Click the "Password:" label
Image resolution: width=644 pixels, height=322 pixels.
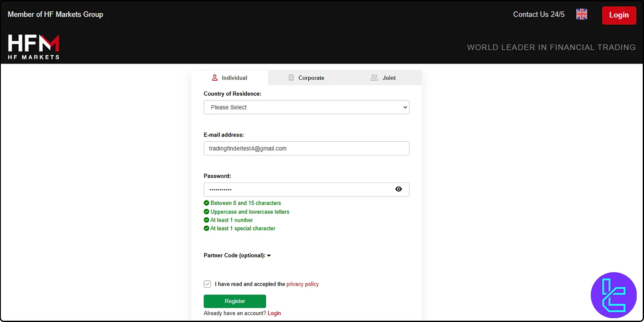(217, 176)
